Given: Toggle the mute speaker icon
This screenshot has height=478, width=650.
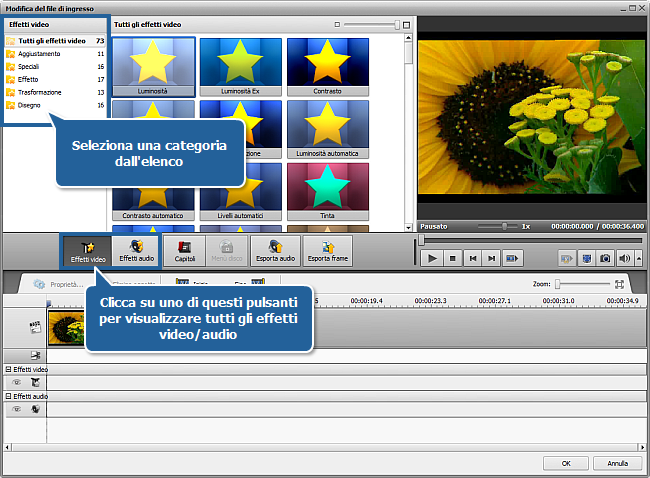Looking at the screenshot, I should pyautogui.click(x=624, y=259).
